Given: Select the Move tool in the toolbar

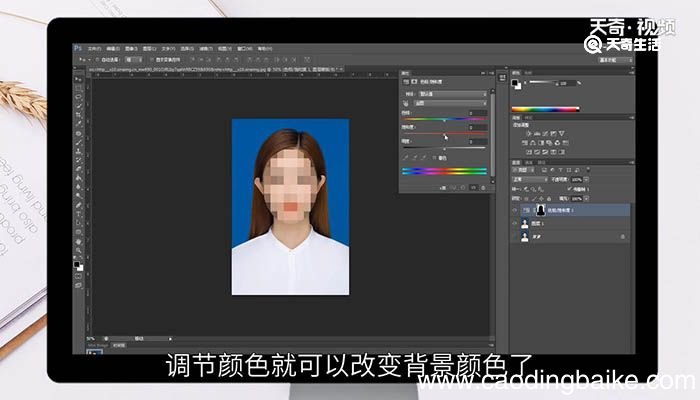Looking at the screenshot, I should click(79, 79).
